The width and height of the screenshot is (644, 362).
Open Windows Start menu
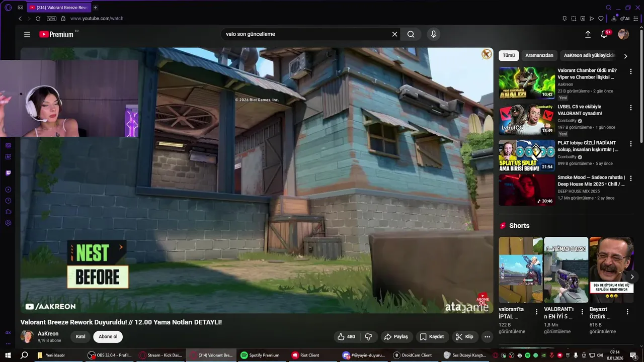(8, 355)
